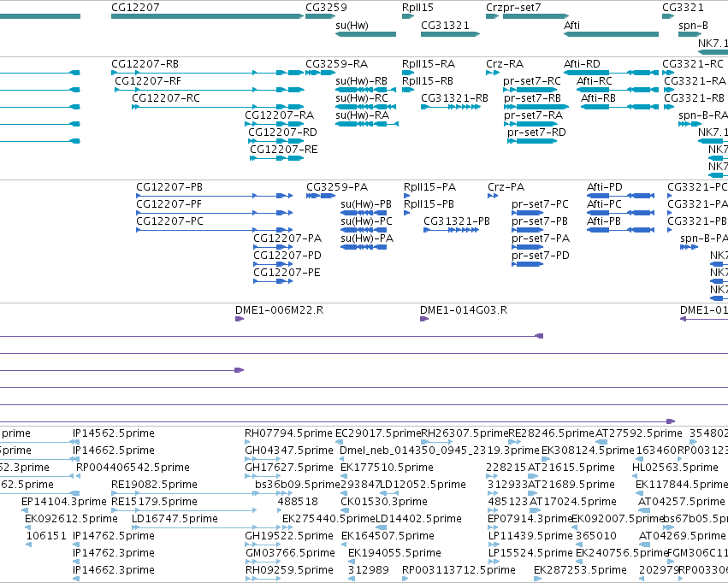Click the su(Hw) gene arrow glyph

pos(366,34)
